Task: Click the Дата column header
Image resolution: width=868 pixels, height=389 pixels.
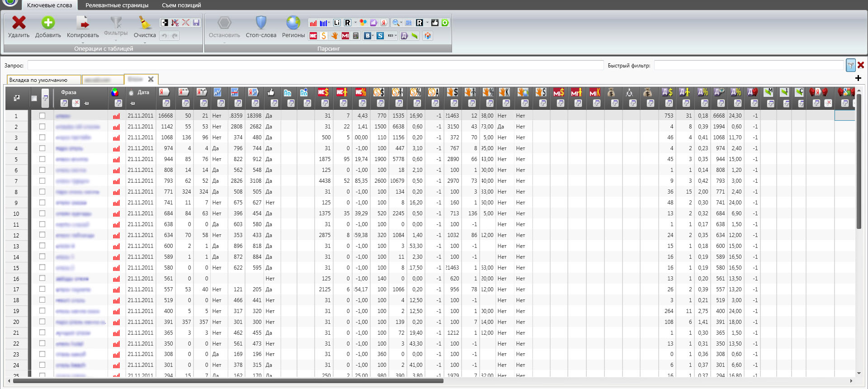Action: click(143, 92)
